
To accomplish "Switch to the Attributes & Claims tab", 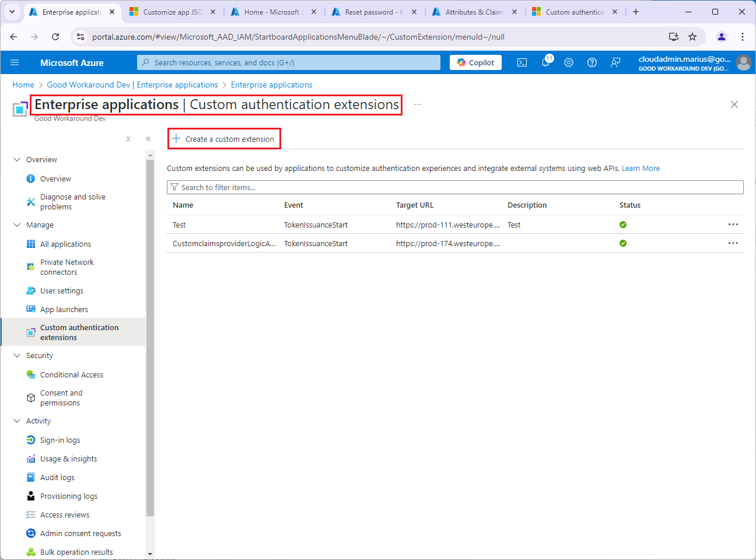I will click(474, 12).
